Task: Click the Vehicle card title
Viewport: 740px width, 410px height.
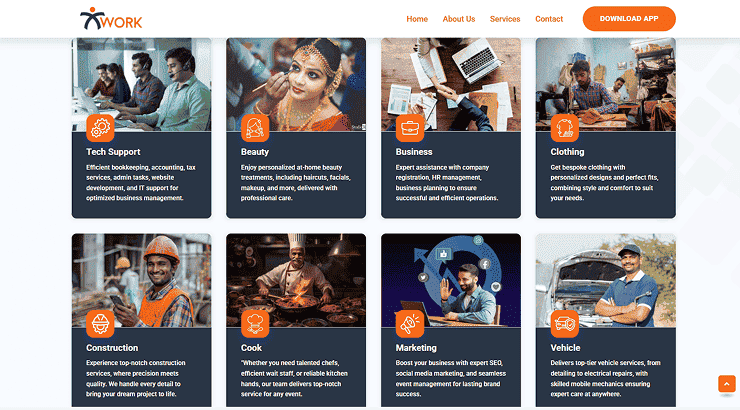Action: point(565,348)
